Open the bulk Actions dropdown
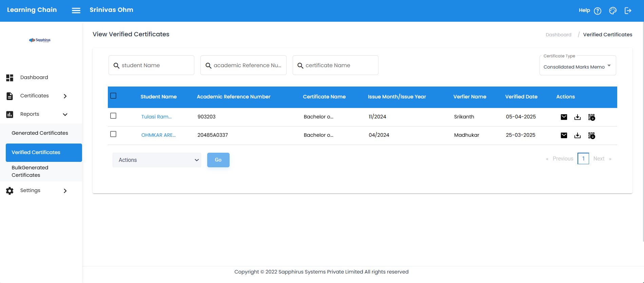 (x=157, y=160)
